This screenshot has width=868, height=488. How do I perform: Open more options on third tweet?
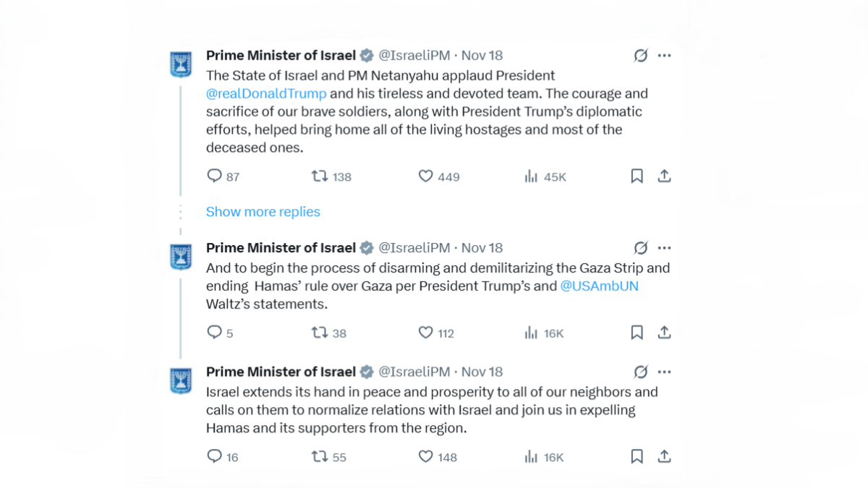(x=664, y=372)
